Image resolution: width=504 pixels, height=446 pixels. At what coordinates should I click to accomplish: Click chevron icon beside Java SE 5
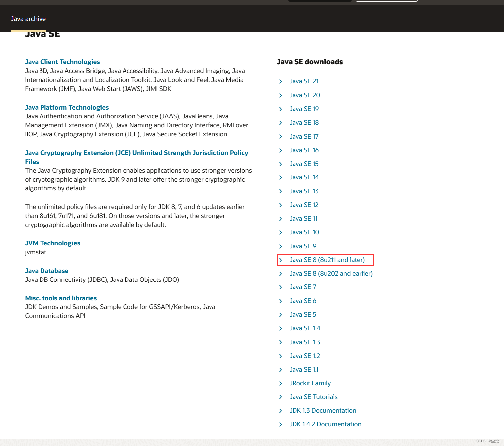point(281,315)
